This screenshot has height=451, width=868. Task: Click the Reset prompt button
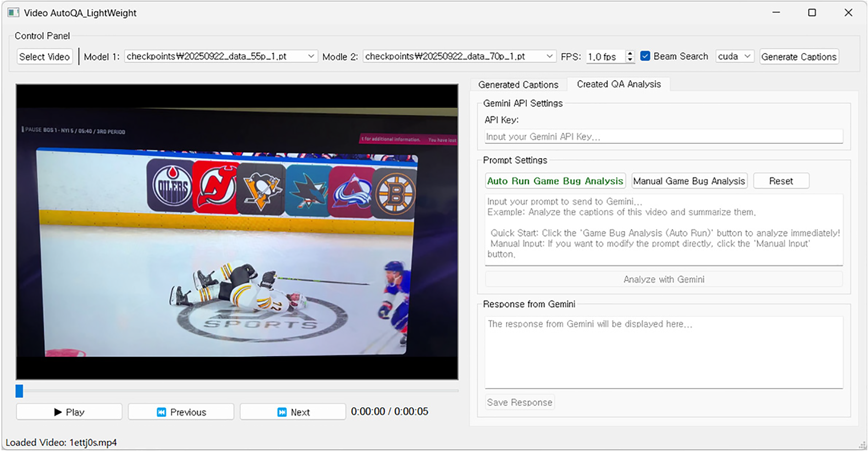pos(781,181)
